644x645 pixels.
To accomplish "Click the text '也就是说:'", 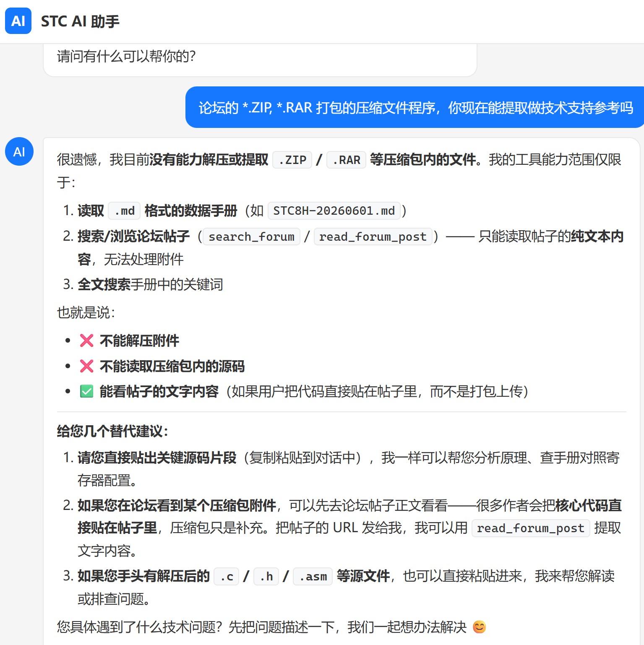I will click(x=86, y=312).
